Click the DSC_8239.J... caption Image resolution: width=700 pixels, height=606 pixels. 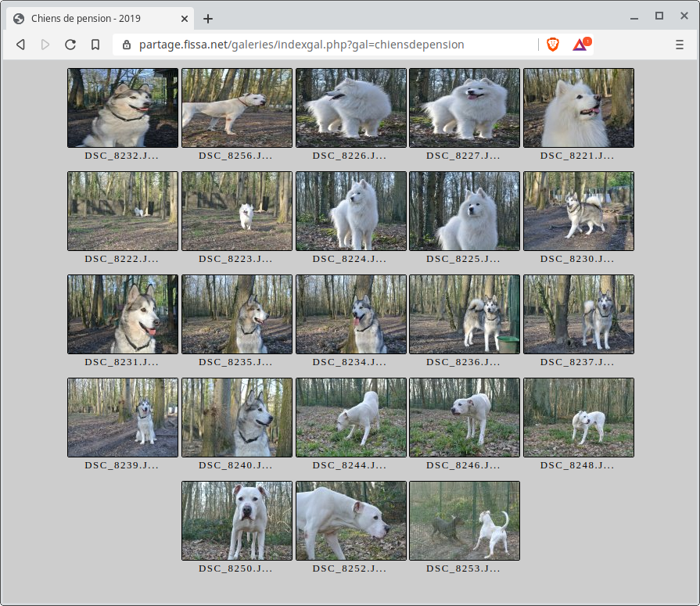121,465
